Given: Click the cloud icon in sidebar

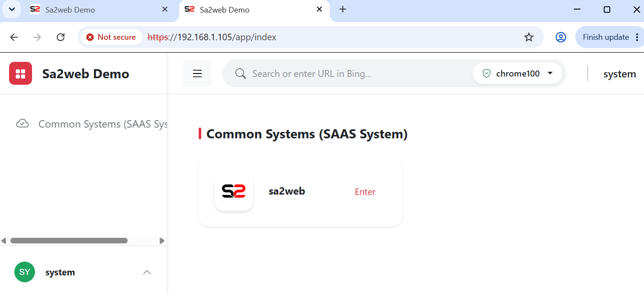Looking at the screenshot, I should 23,124.
